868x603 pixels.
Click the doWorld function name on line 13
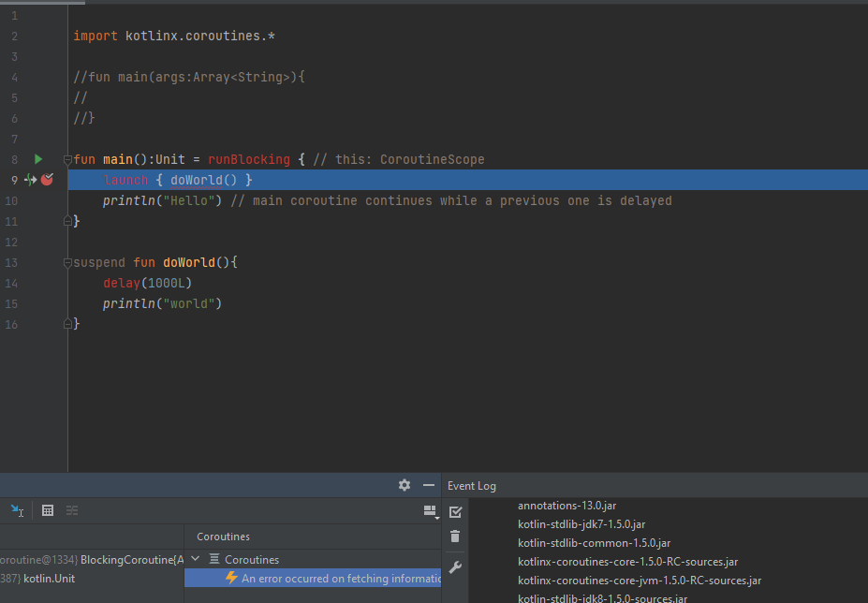tap(189, 262)
